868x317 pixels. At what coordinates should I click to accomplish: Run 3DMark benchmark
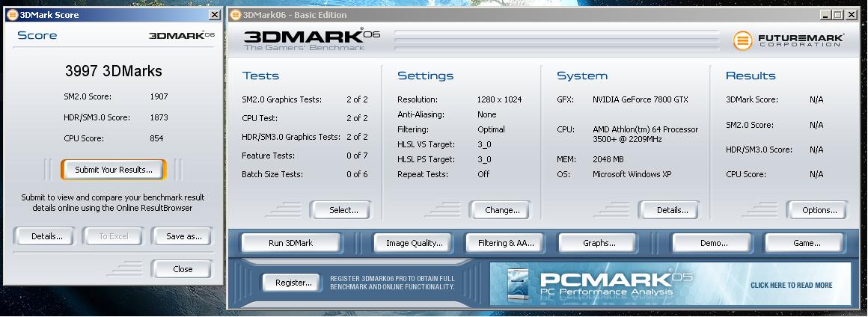(290, 243)
